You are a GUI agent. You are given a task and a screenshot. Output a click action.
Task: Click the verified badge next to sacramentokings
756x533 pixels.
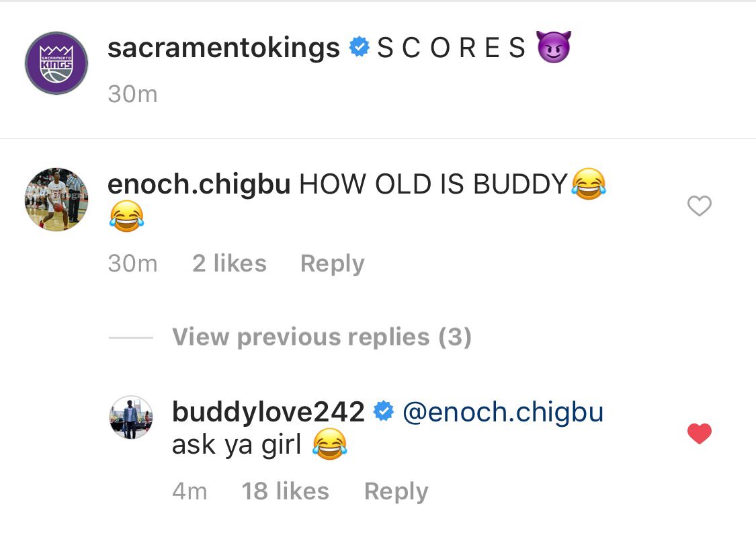[360, 47]
